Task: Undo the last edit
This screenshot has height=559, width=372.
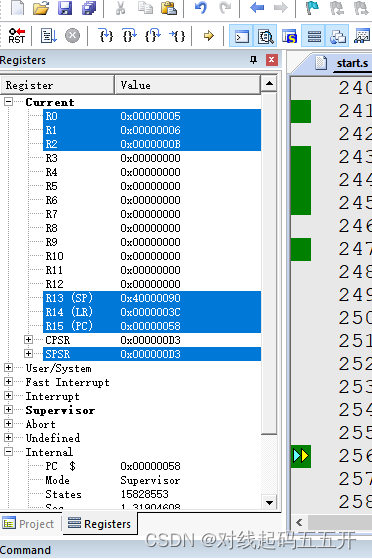Action: [x=201, y=8]
